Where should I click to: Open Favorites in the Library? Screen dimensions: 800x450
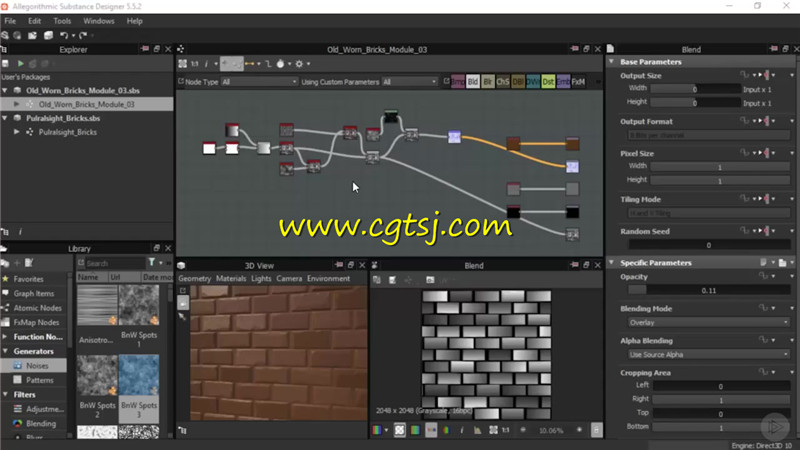click(x=28, y=279)
